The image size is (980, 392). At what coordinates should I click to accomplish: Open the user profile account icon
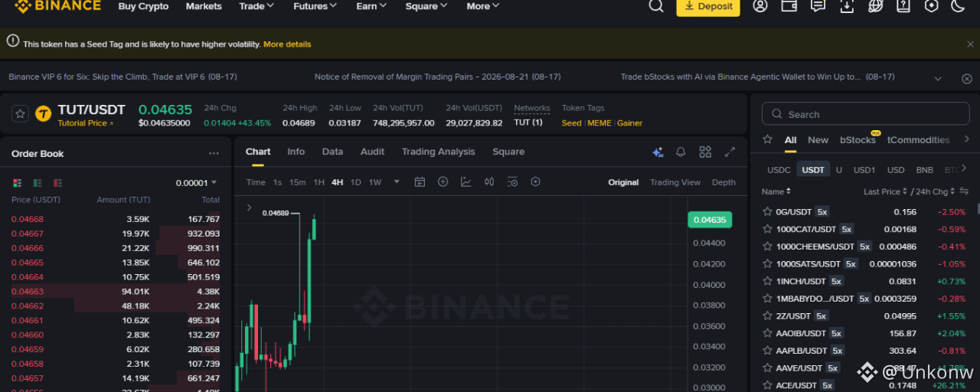(760, 6)
